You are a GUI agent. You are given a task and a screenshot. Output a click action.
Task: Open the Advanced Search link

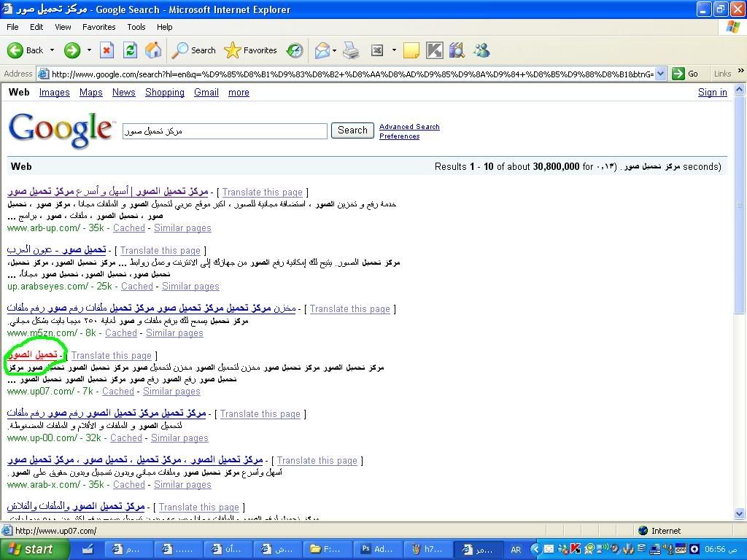[x=409, y=127]
